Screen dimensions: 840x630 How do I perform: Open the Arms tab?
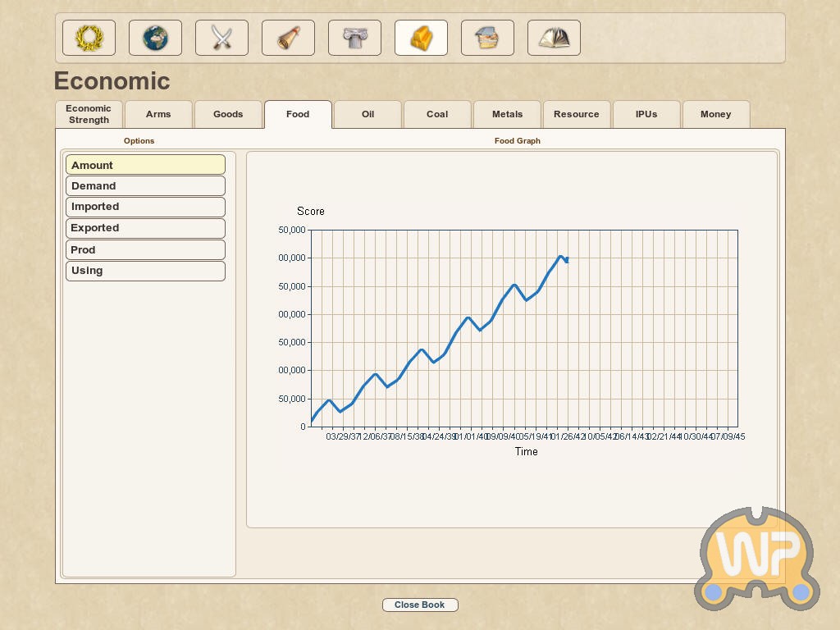158,114
